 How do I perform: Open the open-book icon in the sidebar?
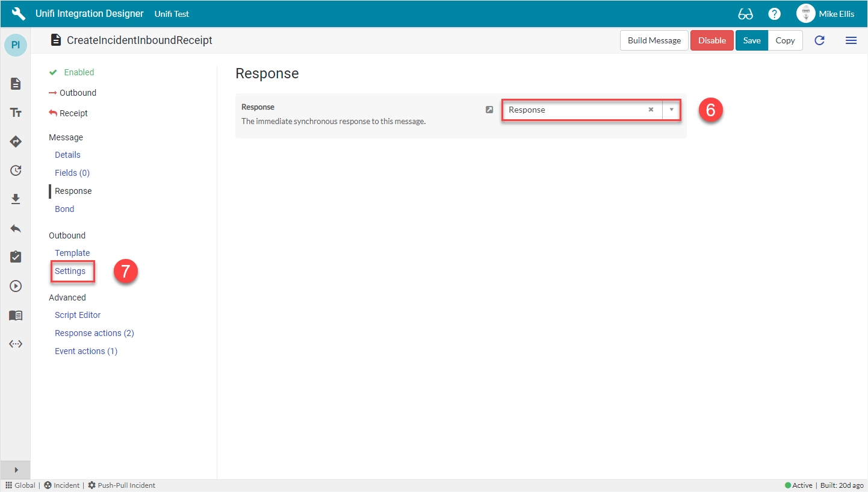point(16,315)
